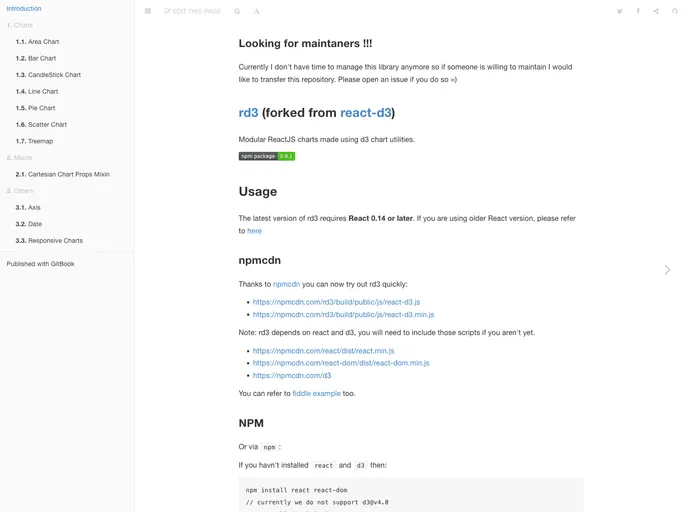The height and width of the screenshot is (512, 688).
Task: Select Responsive Charts in sidebar
Action: coord(55,241)
